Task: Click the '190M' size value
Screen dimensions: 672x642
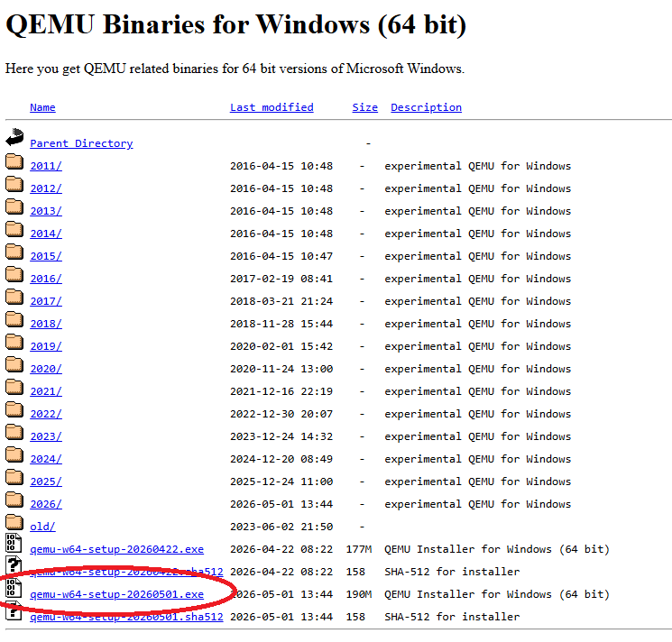Action: pyautogui.click(x=359, y=594)
